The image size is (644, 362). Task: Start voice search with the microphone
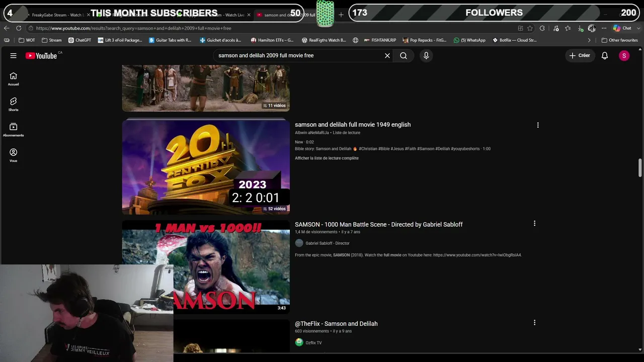426,56
